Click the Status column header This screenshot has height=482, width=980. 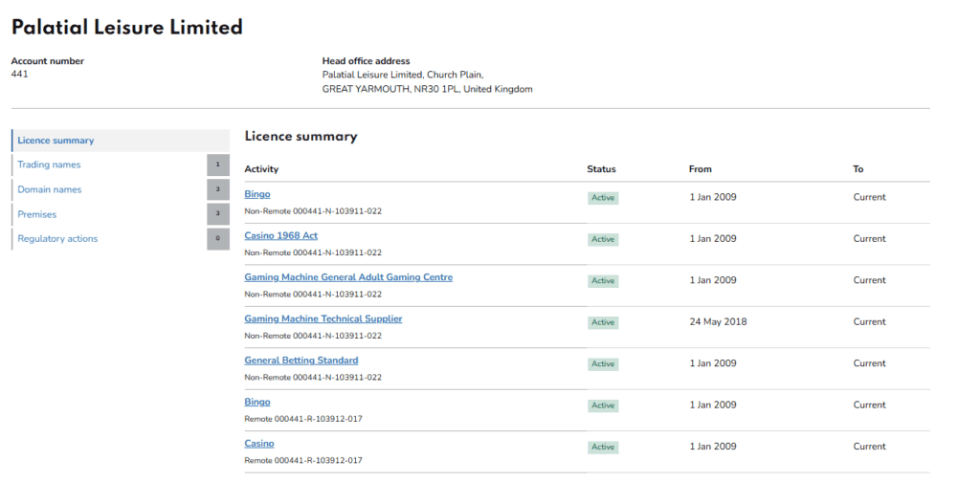coord(601,169)
